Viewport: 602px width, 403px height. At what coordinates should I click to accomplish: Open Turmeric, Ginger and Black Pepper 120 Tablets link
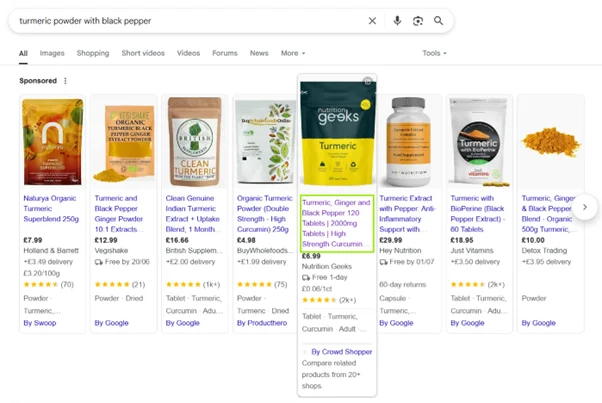tap(336, 223)
